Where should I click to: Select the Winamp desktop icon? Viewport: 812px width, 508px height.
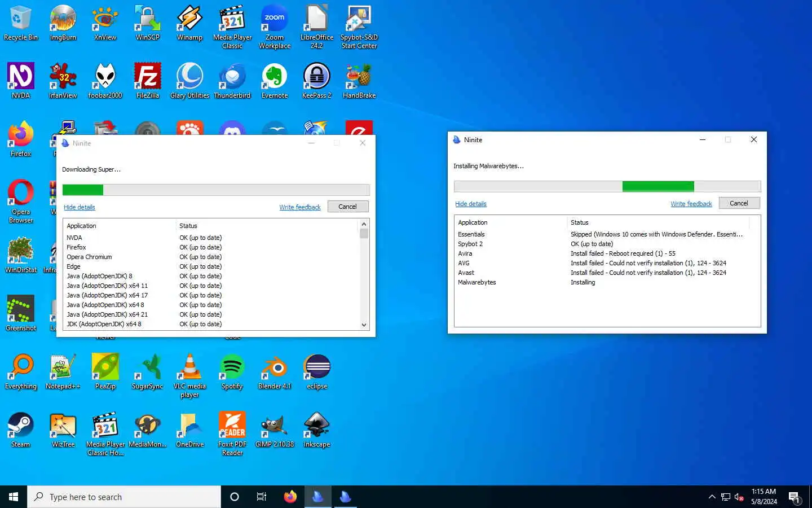pyautogui.click(x=189, y=23)
